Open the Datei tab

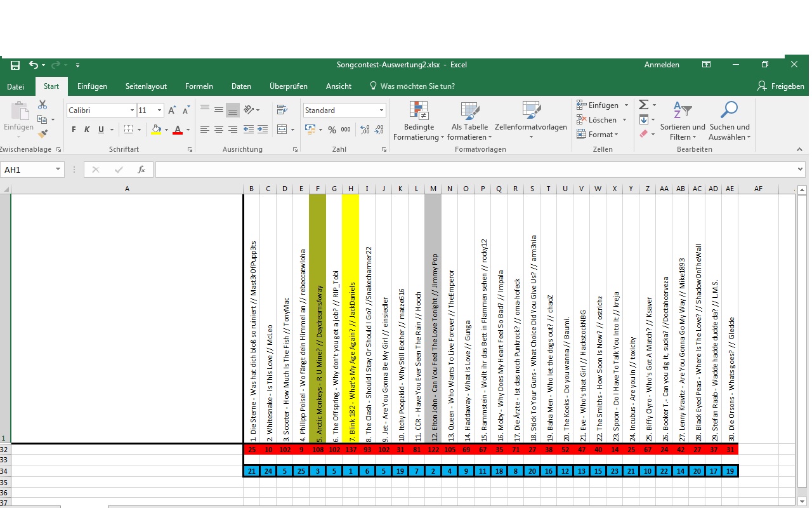[x=16, y=86]
